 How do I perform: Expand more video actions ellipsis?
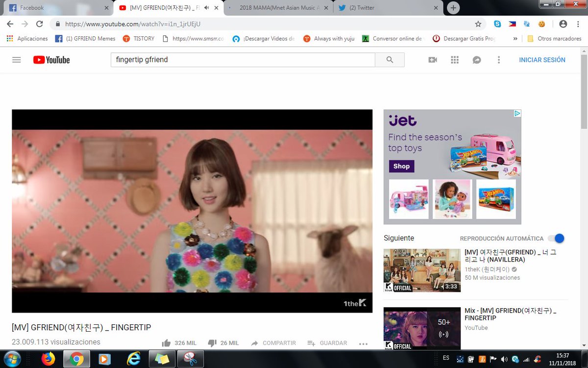363,343
